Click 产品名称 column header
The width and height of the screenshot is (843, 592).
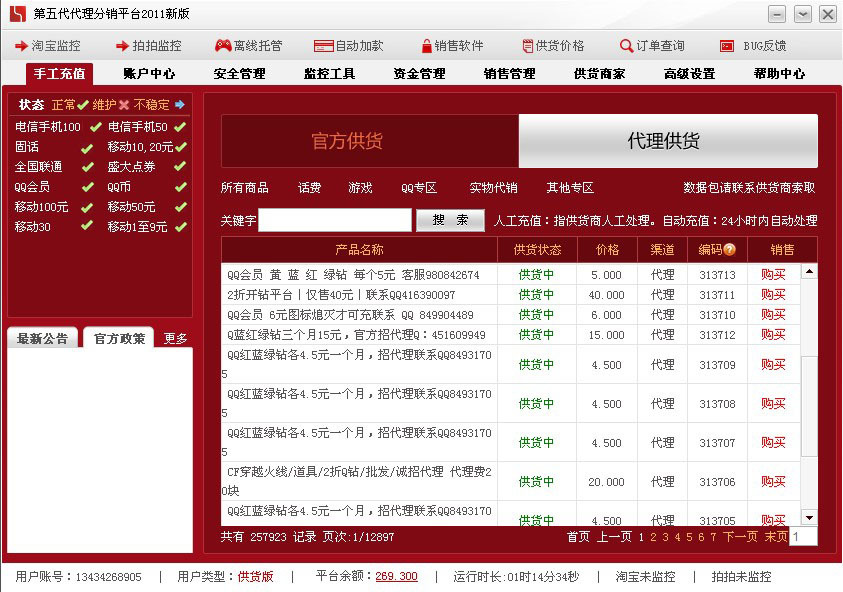pos(359,249)
